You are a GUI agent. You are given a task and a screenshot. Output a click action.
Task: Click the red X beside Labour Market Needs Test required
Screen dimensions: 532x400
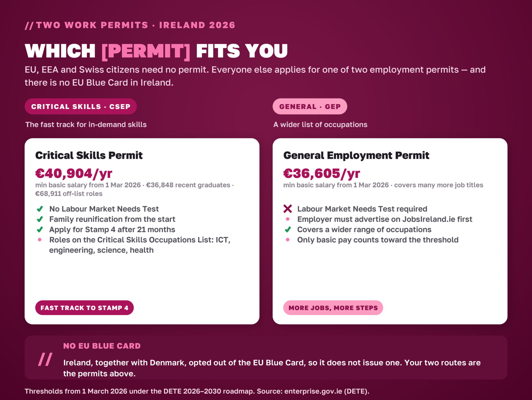click(288, 209)
